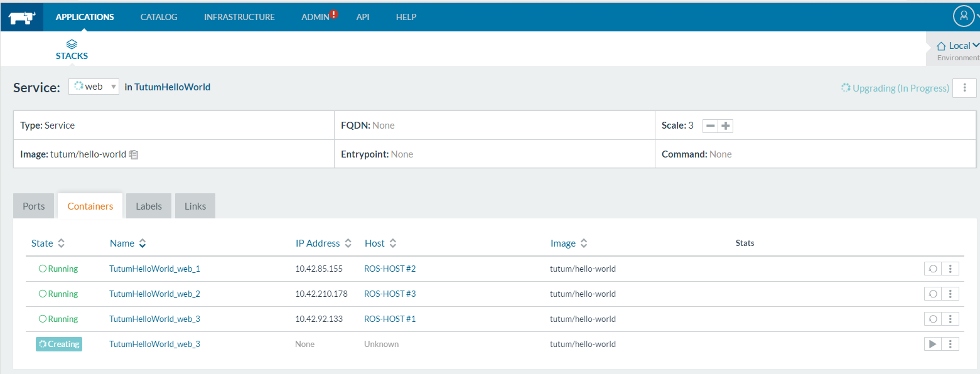Viewport: 980px width, 374px height.
Task: Open service actions three-dot menu
Action: (x=964, y=88)
